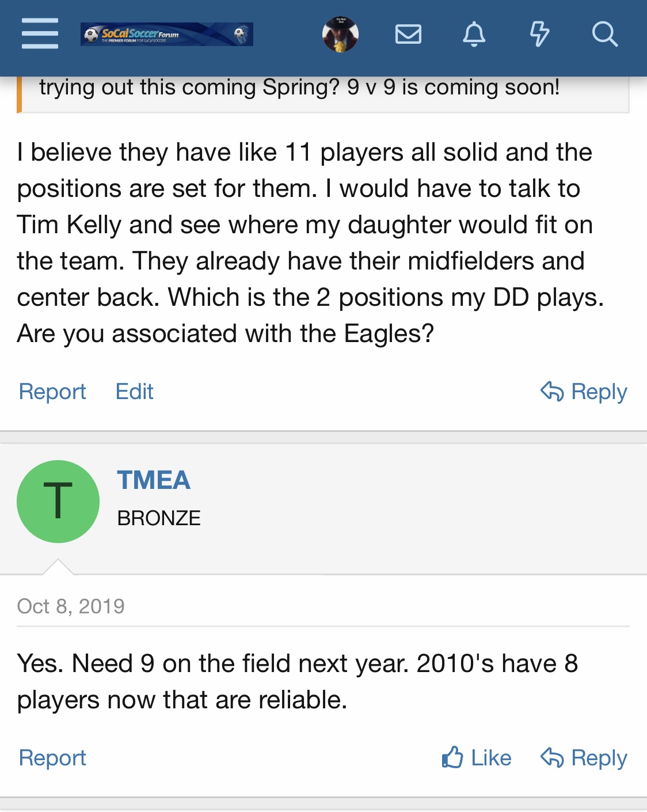Image resolution: width=647 pixels, height=812 pixels.
Task: Click the SoCal Soccer Forum logo
Action: coord(166,35)
